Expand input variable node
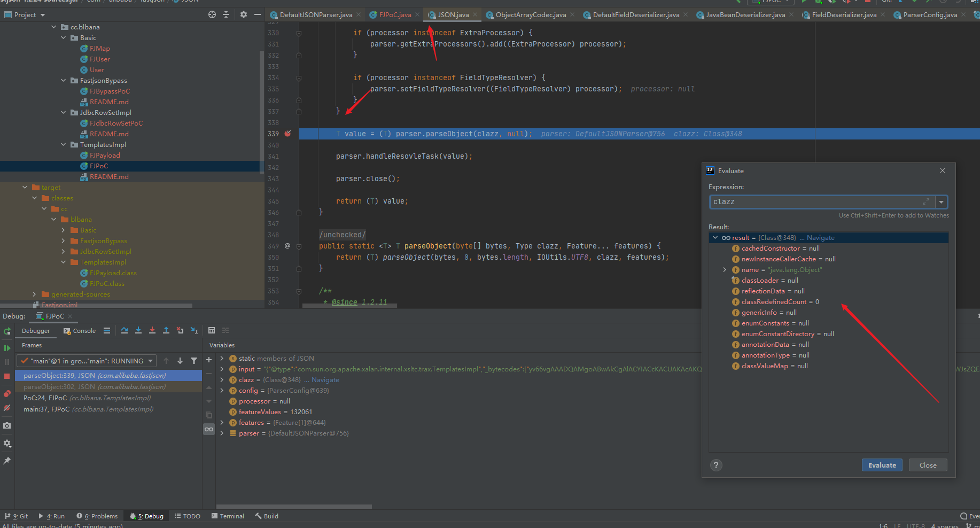 tap(222, 369)
